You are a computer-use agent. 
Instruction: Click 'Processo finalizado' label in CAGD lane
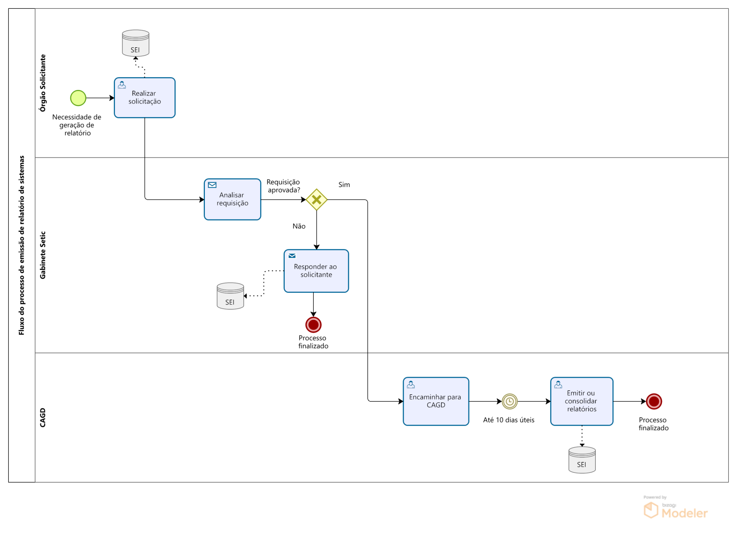654,424
